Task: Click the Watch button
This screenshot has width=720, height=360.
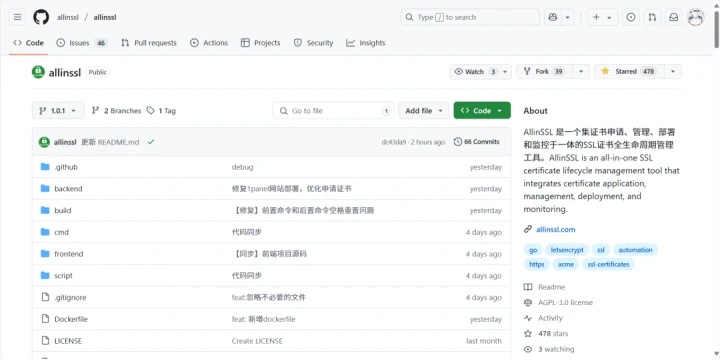Action: point(475,72)
